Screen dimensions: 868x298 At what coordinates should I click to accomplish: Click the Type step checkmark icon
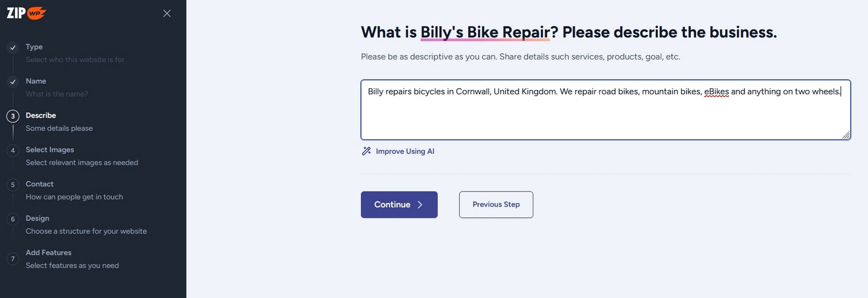point(13,47)
